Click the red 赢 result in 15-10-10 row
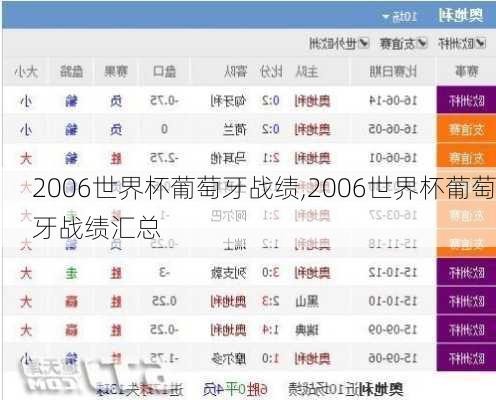Viewport: 496px width, 400px height. pos(71,302)
